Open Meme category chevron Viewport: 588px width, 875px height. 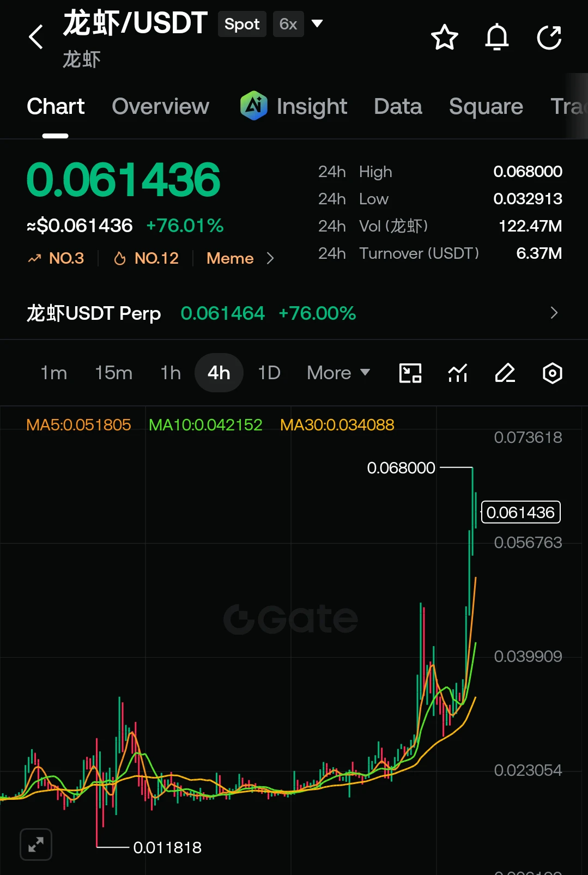coord(270,258)
